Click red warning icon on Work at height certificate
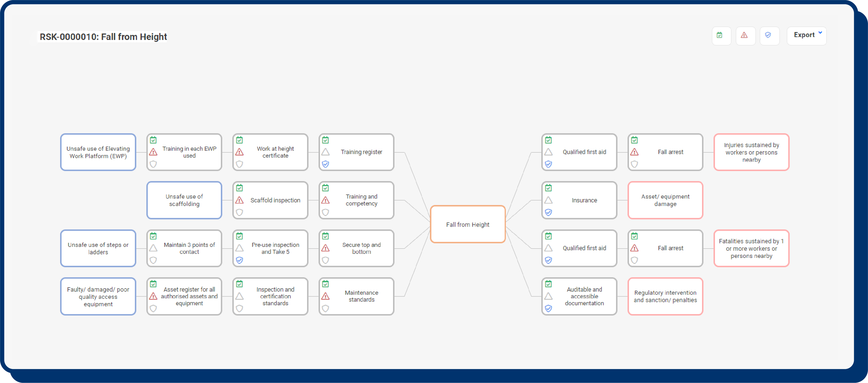868x383 pixels. (240, 152)
